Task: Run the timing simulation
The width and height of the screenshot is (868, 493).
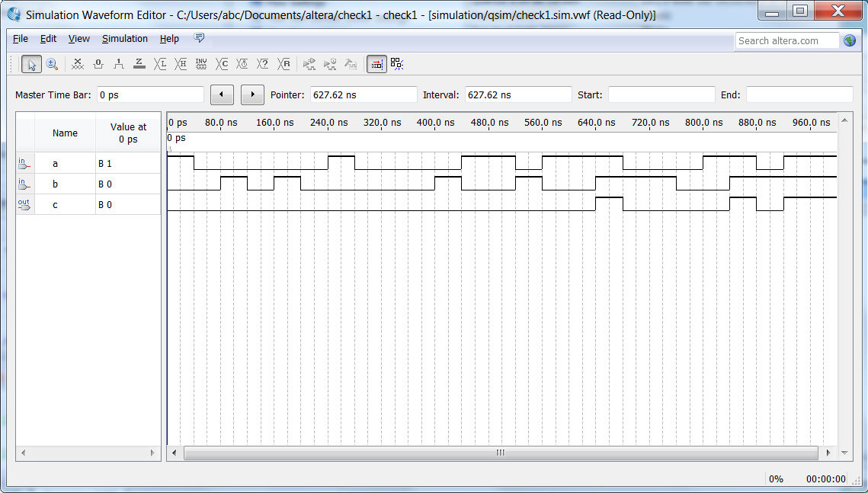Action: (330, 64)
